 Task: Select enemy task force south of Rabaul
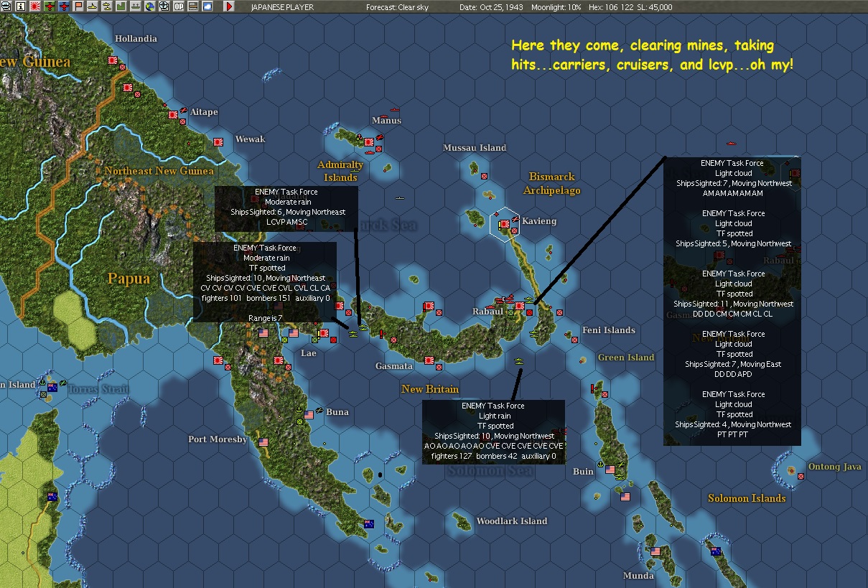tap(519, 361)
